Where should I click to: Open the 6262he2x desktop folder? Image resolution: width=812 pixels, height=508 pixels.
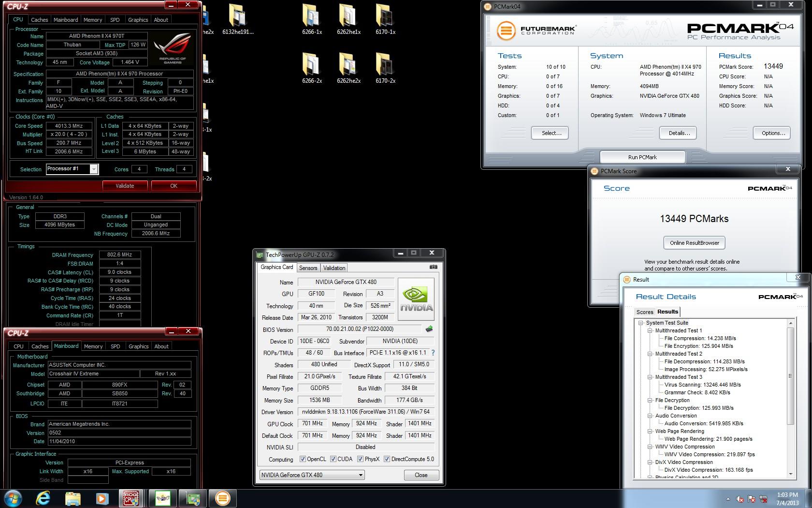click(x=348, y=68)
